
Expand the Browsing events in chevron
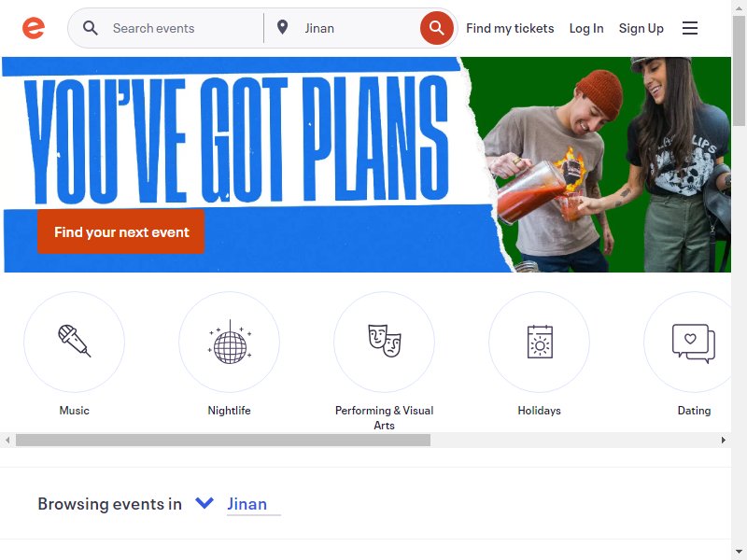[204, 503]
